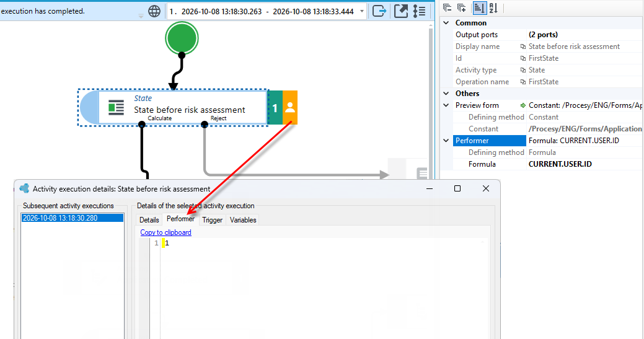644x339 pixels.
Task: Click the export arrow toolbar icon
Action: (x=379, y=11)
